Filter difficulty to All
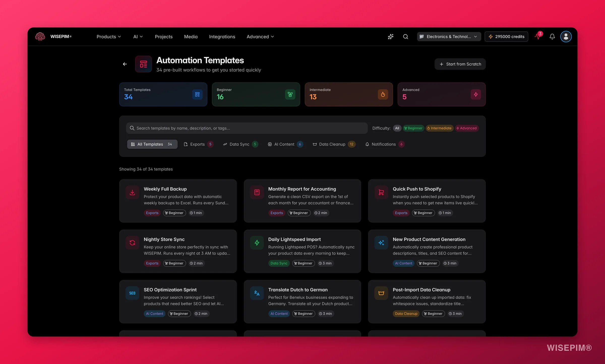605x364 pixels. click(397, 128)
